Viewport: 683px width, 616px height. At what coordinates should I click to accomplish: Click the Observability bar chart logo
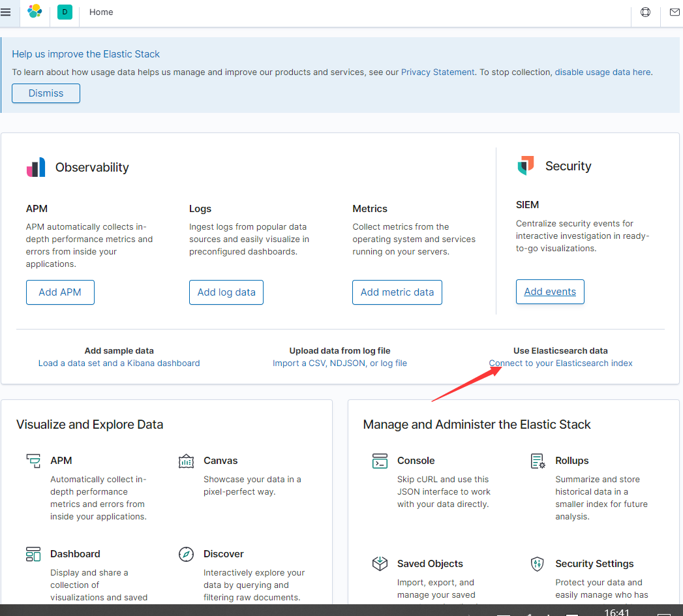(x=36, y=167)
